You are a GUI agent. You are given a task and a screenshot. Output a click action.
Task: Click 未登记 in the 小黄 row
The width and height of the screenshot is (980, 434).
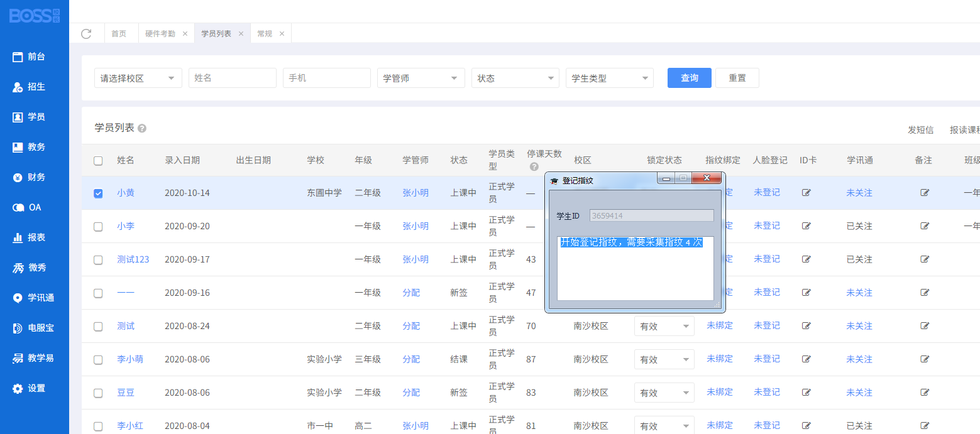(767, 192)
